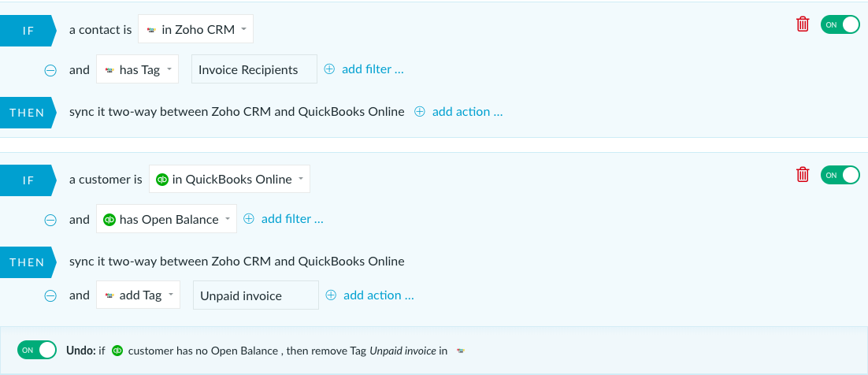Delete the QuickBooks customer rule
Image resolution: width=868 pixels, height=375 pixels.
(803, 175)
